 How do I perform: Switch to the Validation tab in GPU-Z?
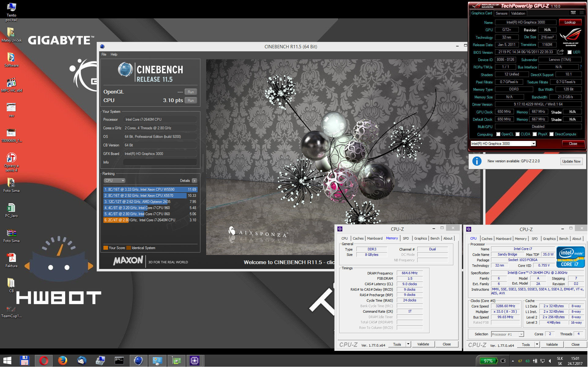tap(518, 13)
